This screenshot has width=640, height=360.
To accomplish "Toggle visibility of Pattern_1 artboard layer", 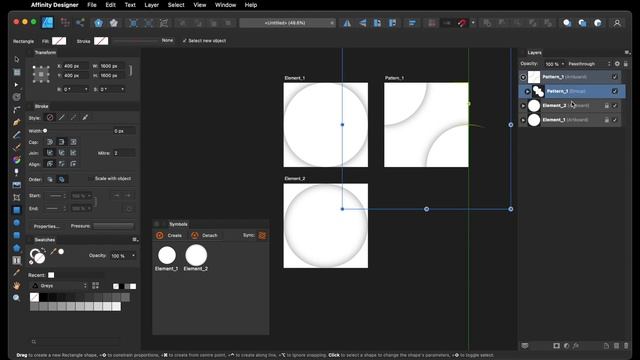I will click(x=615, y=77).
